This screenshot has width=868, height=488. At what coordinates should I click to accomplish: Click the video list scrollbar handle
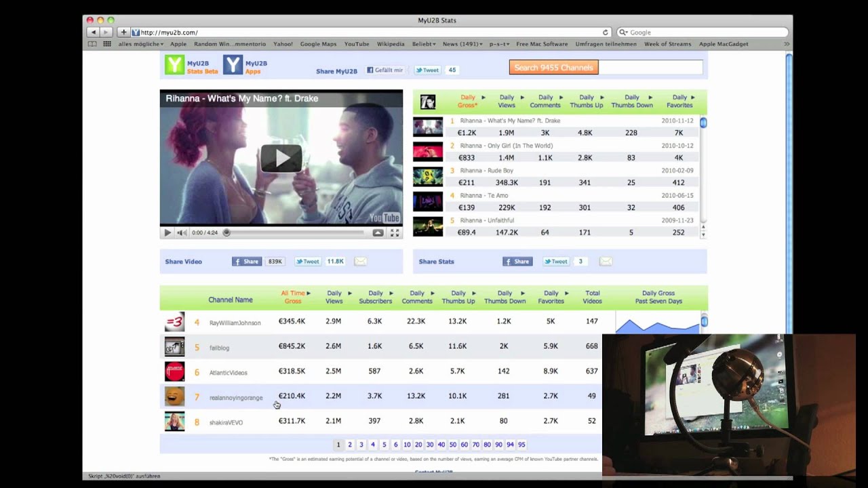coord(703,123)
